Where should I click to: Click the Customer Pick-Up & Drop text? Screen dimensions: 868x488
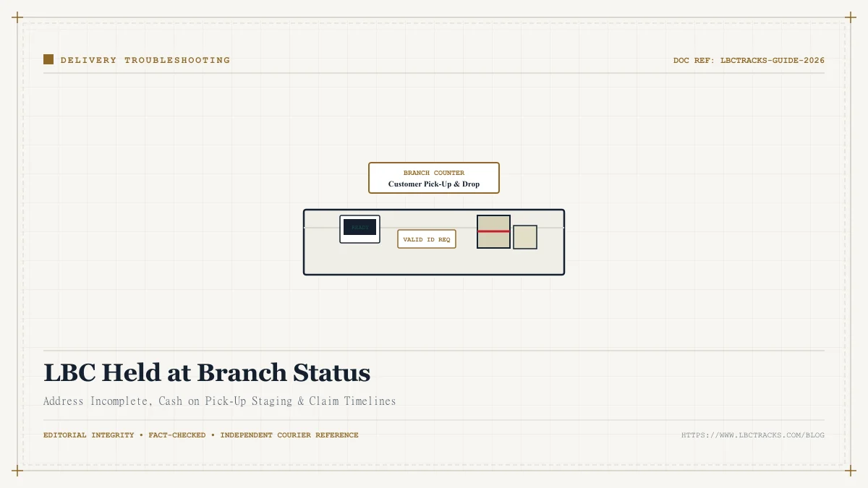434,184
